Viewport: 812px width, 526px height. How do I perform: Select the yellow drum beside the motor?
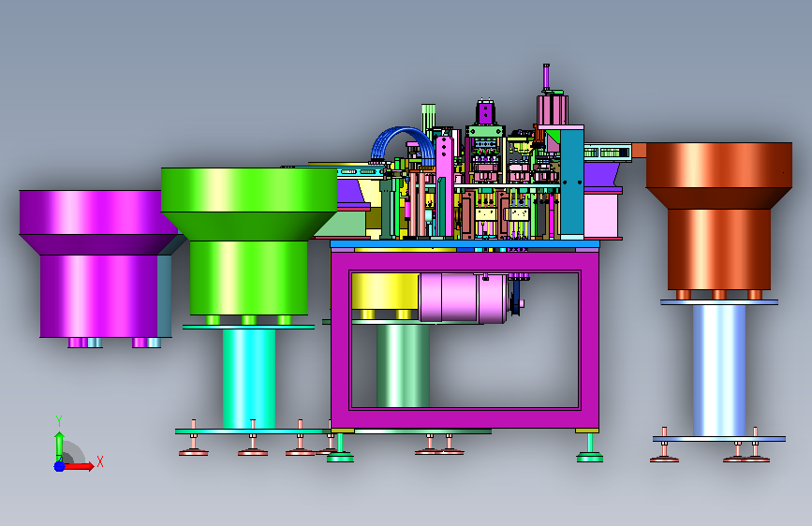click(385, 291)
